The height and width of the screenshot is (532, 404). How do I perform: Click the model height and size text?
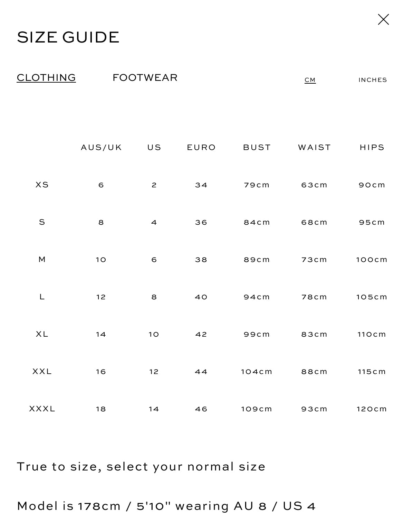(x=166, y=506)
